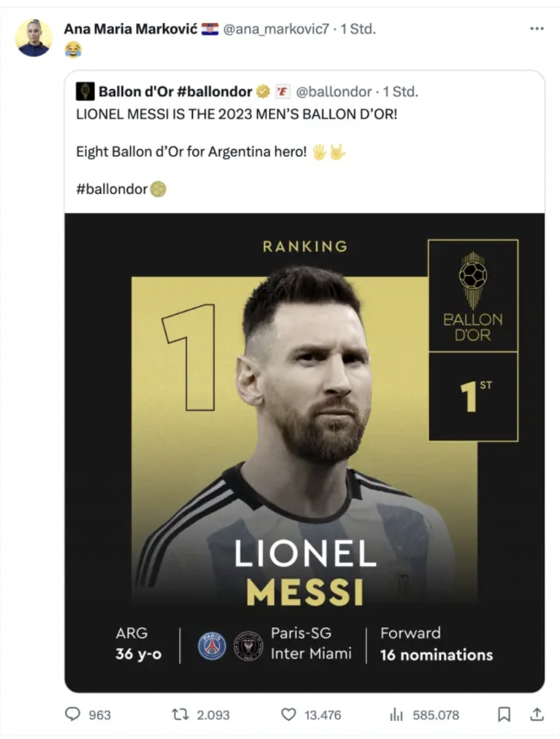Screen dimensions: 560x739
Task: Open the Ana Maria Marković display name
Action: 130,29
